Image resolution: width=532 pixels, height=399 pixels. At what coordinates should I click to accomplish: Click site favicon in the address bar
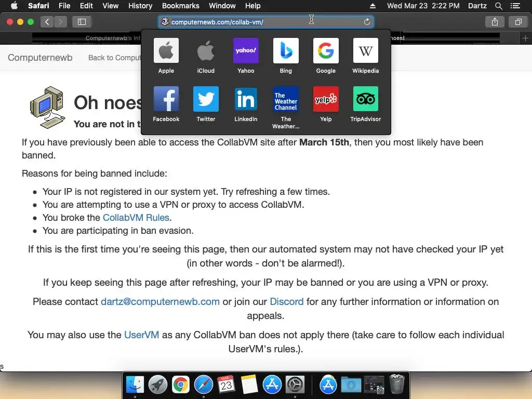pyautogui.click(x=165, y=22)
